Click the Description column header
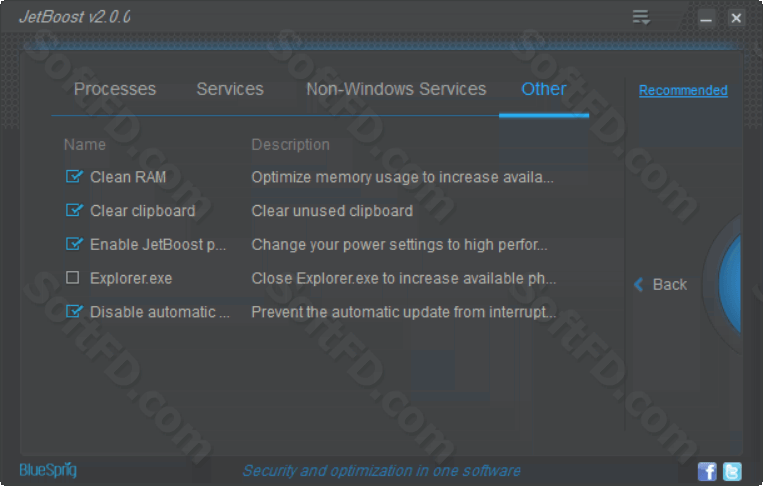 (291, 144)
